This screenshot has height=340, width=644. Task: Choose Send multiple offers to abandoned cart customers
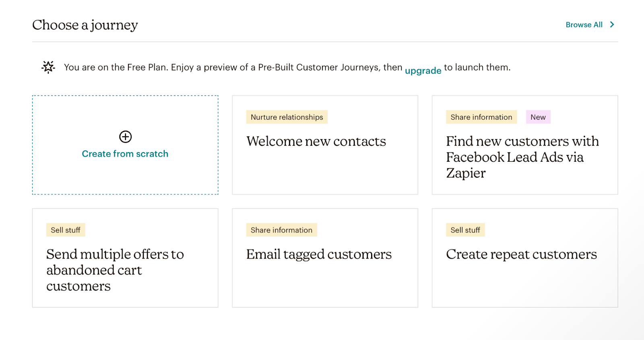(115, 270)
